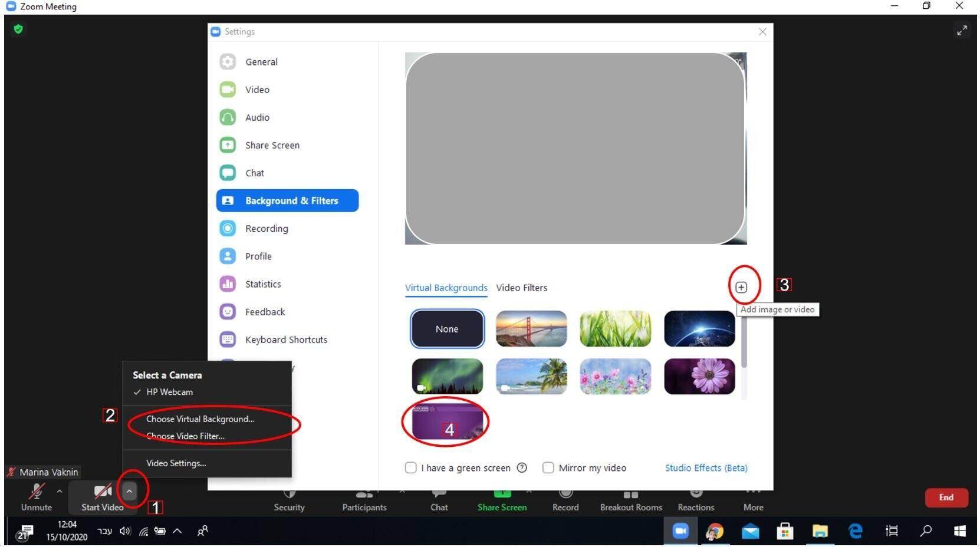
Task: Close the Settings dialog
Action: tap(762, 32)
